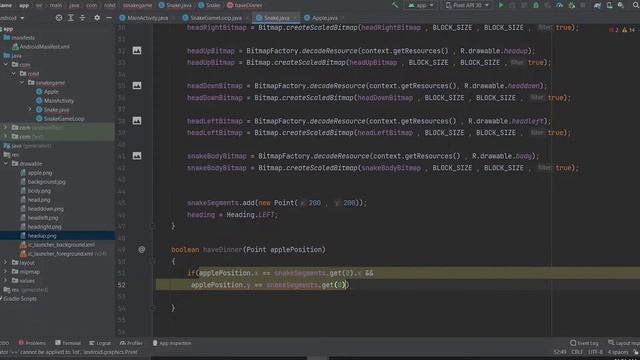Click the Search Everywhere magnifier icon
Image resolution: width=640 pixels, height=360 pixels.
coord(636,5)
